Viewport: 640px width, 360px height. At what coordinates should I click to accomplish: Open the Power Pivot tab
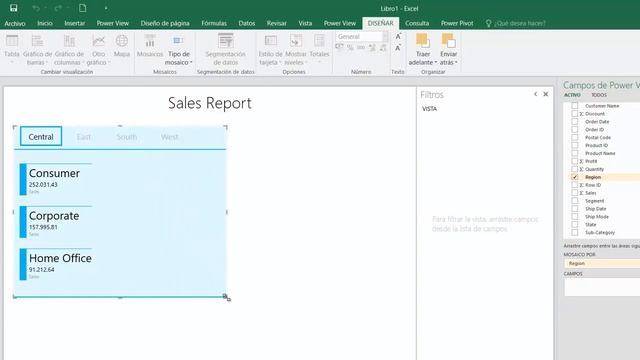[457, 23]
